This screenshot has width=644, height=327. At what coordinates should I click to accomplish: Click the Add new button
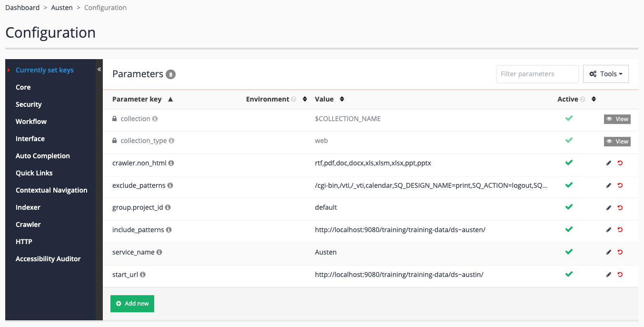click(x=132, y=304)
